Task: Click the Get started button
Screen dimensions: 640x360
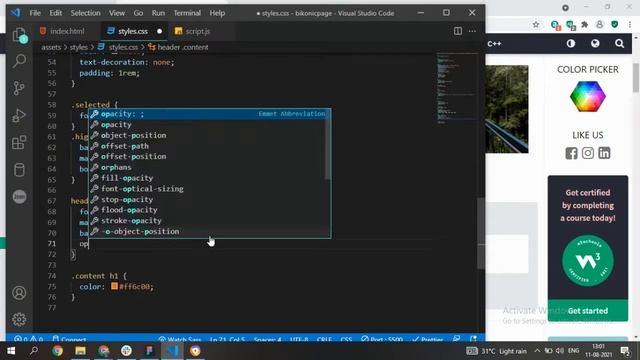Action: click(588, 311)
